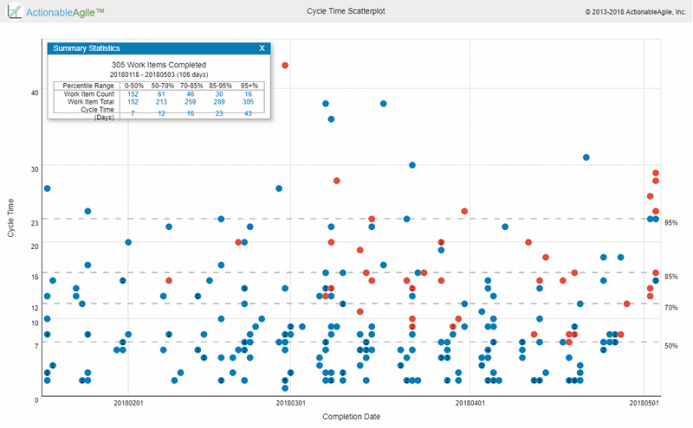Click the leftmost blue dot near cycle time 27
The image size is (693, 428).
[x=47, y=188]
